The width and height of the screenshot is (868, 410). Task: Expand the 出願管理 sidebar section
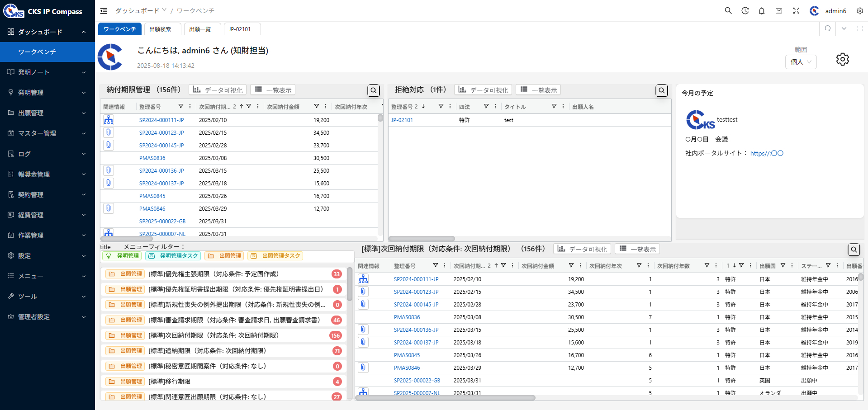pyautogui.click(x=47, y=113)
